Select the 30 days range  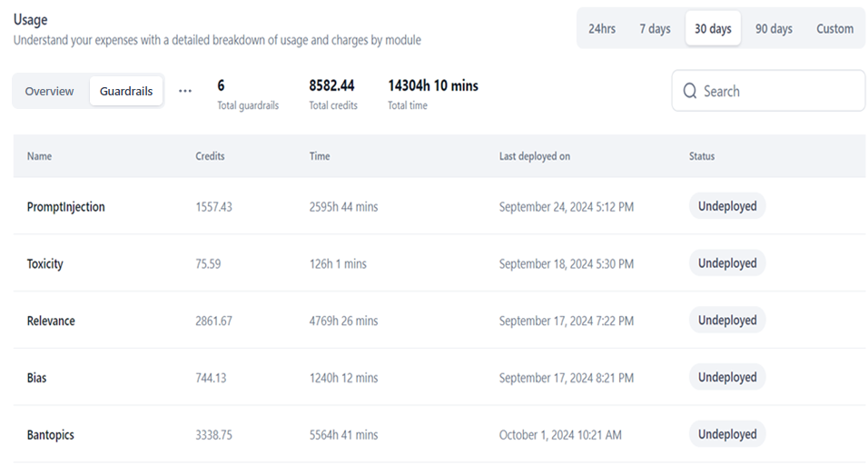click(713, 28)
